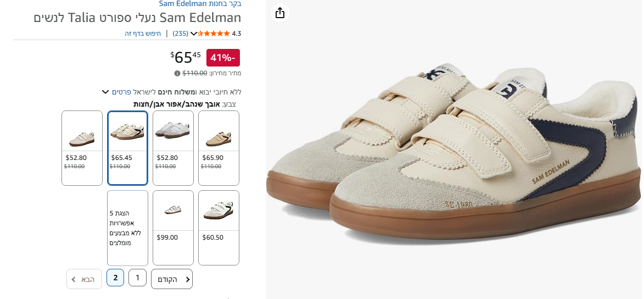Show 5 options without recommended deals
This screenshot has height=299, width=644.
(127, 228)
